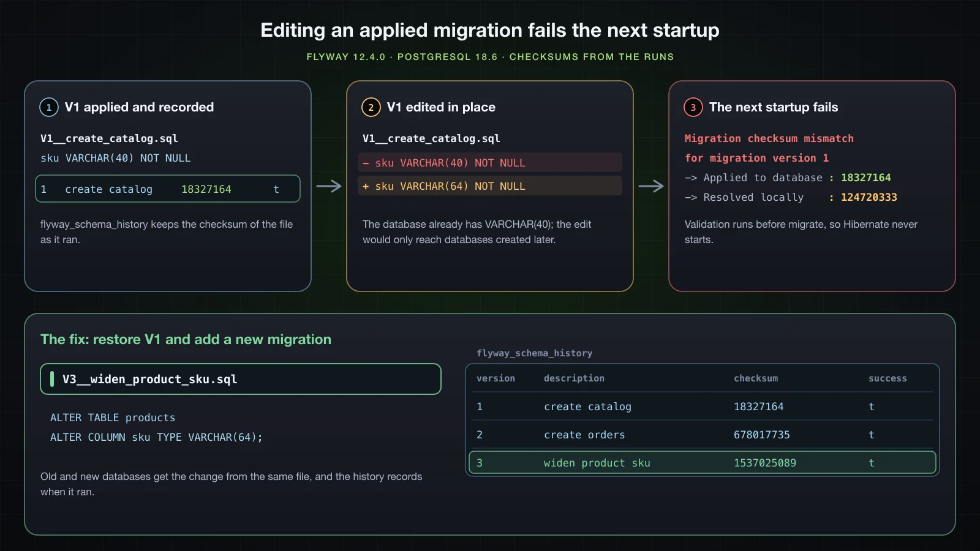Click checksum 18327164 in the first card's row

206,189
